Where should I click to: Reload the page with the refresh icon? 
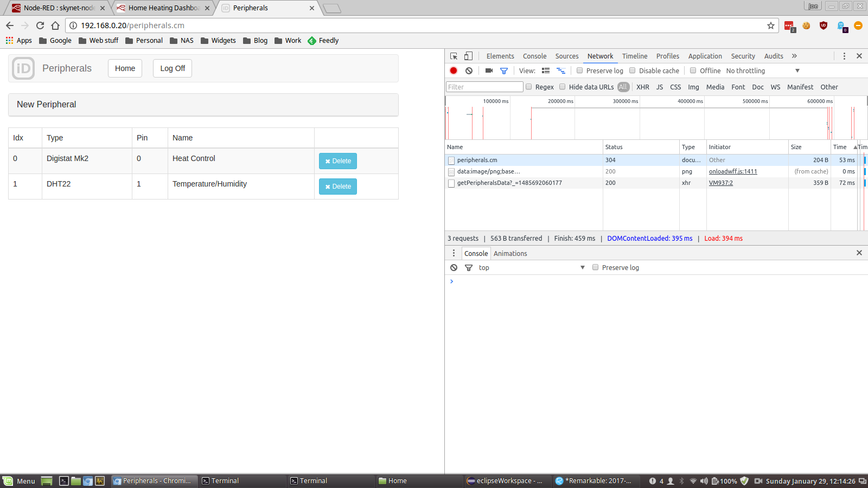40,25
